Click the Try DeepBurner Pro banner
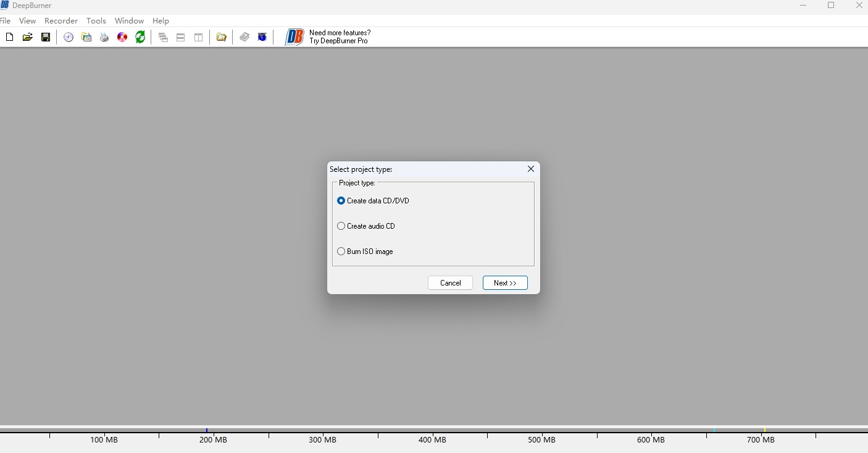Image resolution: width=868 pixels, height=453 pixels. tap(328, 37)
